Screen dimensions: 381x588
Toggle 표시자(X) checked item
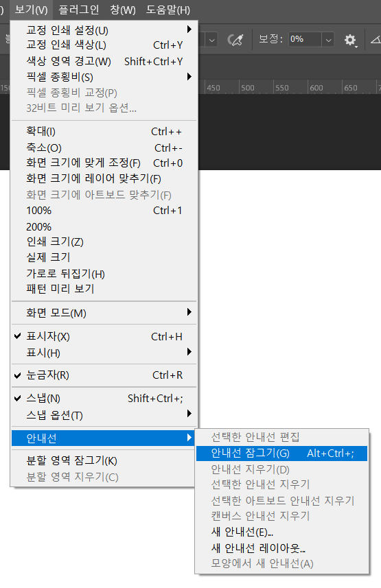coord(104,336)
